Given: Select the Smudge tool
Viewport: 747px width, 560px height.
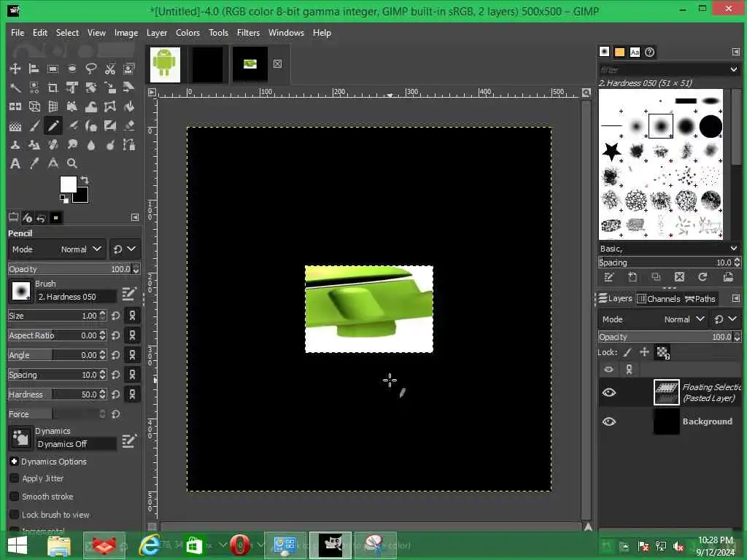Looking at the screenshot, I should 72,144.
